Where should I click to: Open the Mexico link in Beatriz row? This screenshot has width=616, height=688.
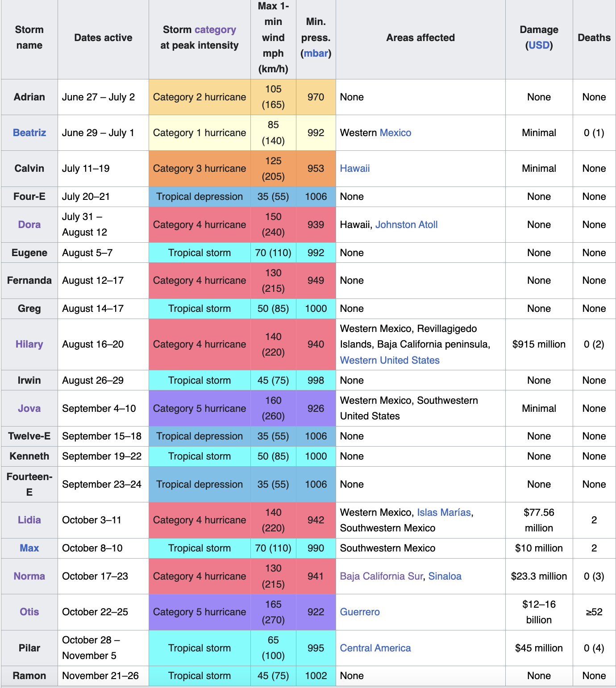pyautogui.click(x=395, y=133)
